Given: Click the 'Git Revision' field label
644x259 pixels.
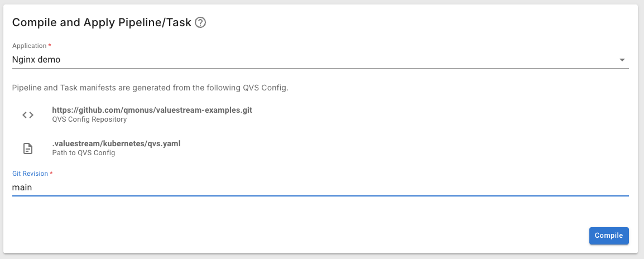Looking at the screenshot, I should [x=30, y=174].
